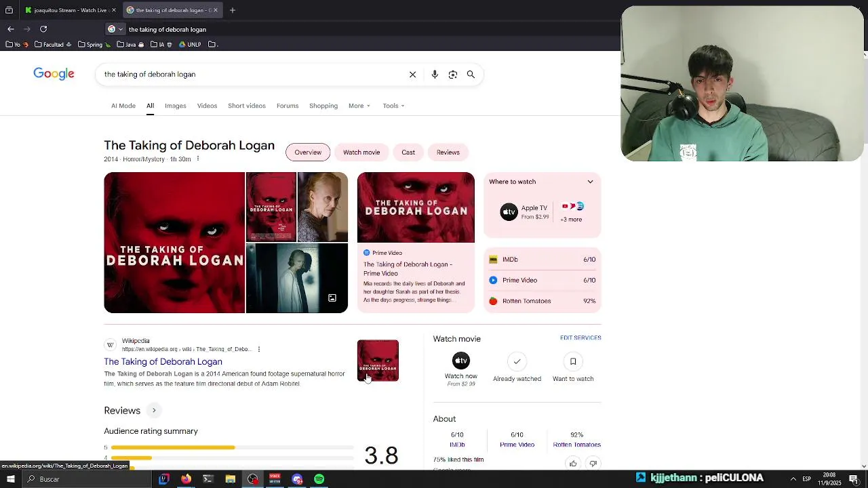Open the Rotten Tomatoes 92% rating row
868x488 pixels.
point(542,301)
